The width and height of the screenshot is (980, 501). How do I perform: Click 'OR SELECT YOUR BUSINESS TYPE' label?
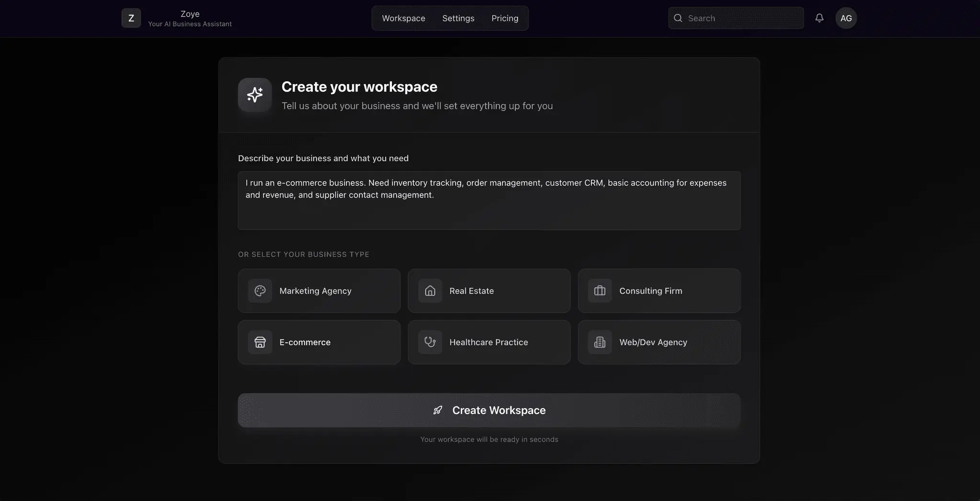coord(304,254)
